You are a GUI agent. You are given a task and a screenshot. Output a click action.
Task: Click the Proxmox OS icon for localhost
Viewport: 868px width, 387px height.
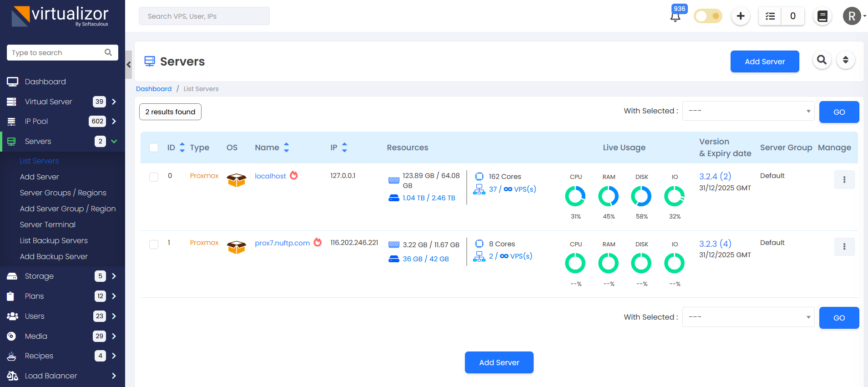click(237, 180)
